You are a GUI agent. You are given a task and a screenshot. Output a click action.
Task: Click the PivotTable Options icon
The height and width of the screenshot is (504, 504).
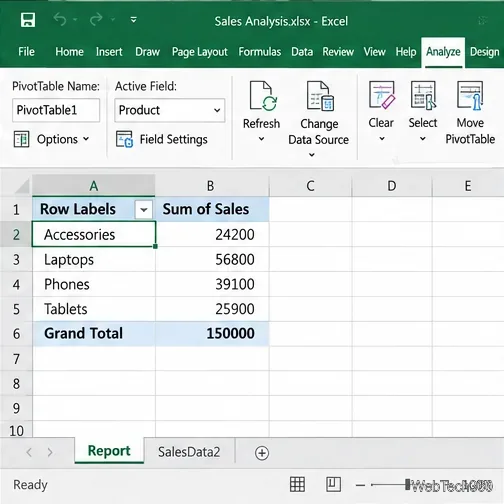22,139
